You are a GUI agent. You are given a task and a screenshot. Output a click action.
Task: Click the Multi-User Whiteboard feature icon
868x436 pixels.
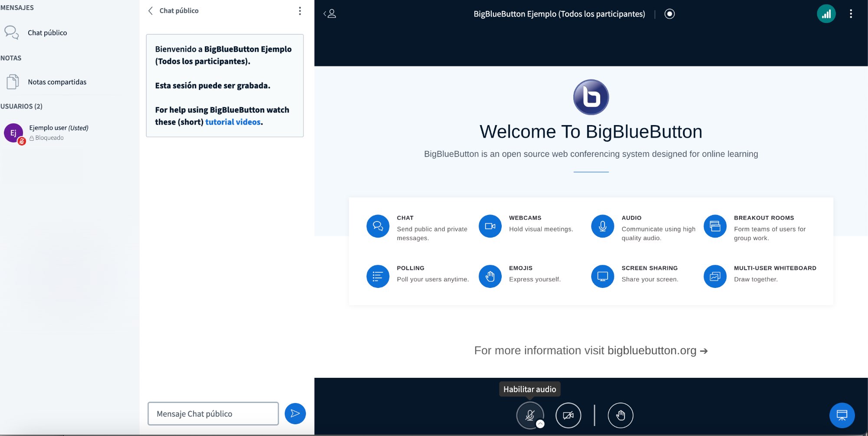715,277
